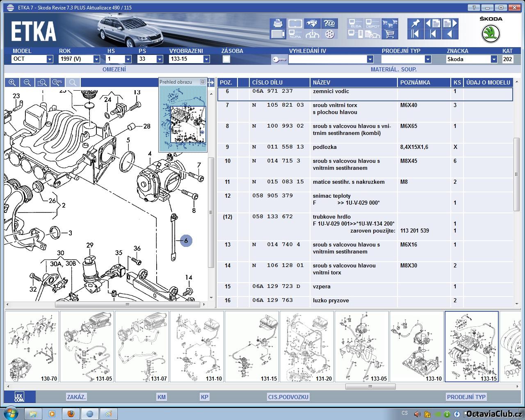Select the 131-05 illustration thumbnail
The image size is (525, 420).
[x=87, y=347]
